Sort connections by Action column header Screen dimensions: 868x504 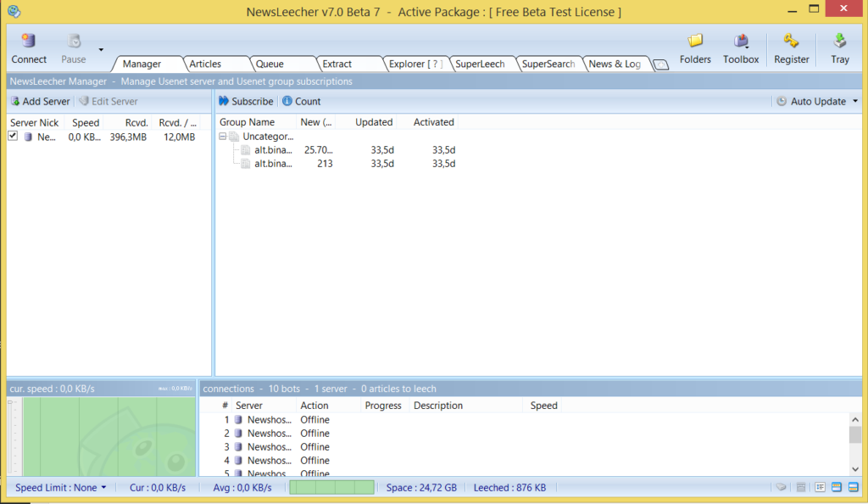tap(328, 406)
